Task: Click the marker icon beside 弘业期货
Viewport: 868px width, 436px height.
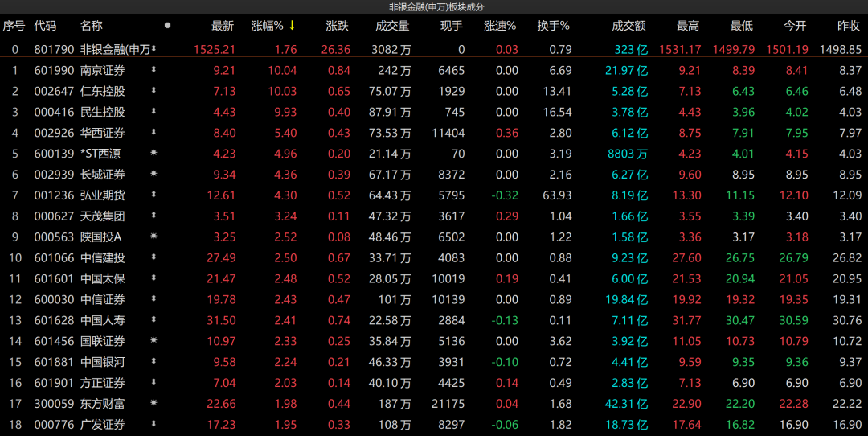Action: click(x=154, y=195)
